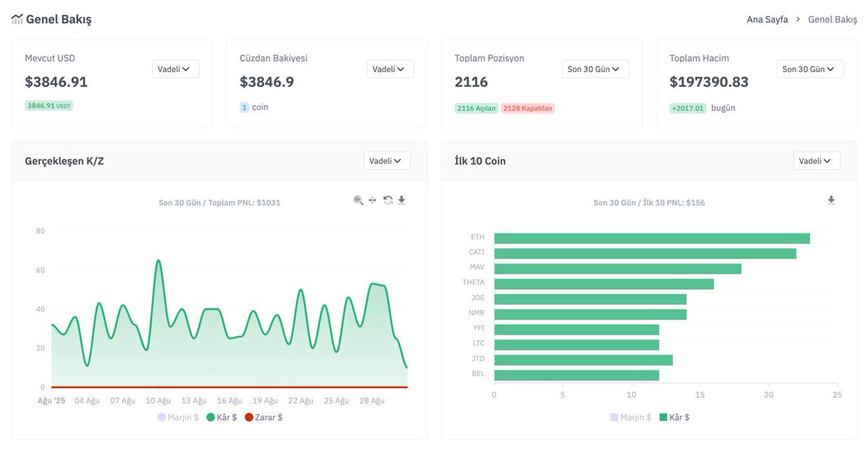Image resolution: width=868 pixels, height=450 pixels.
Task: Click the JOE bar in İlk 10 Coin chart
Action: tap(590, 299)
